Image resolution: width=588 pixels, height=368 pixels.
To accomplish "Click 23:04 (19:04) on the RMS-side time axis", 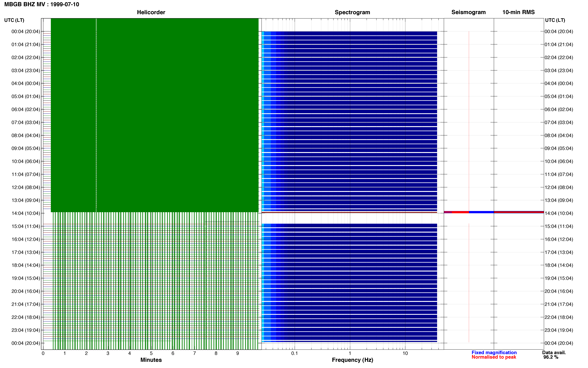I will [559, 330].
